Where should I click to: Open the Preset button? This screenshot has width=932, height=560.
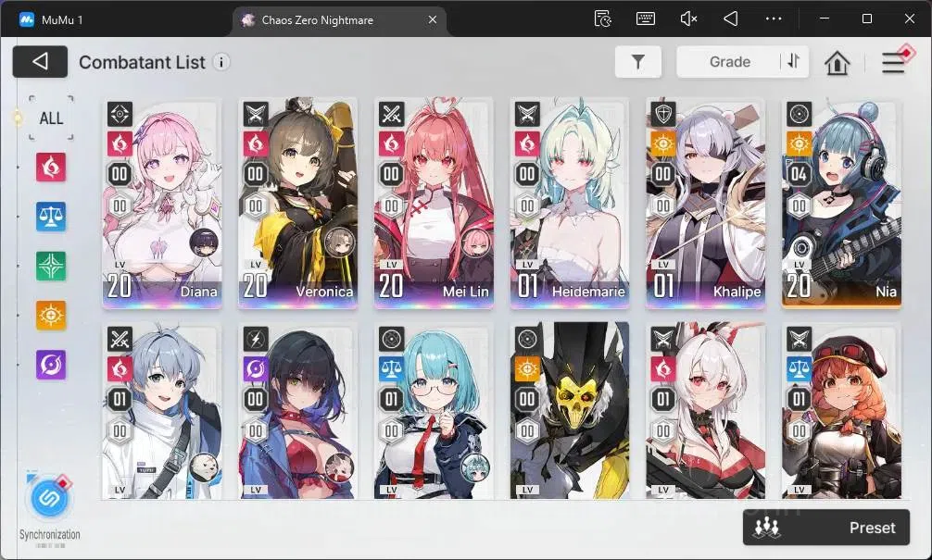[826, 528]
